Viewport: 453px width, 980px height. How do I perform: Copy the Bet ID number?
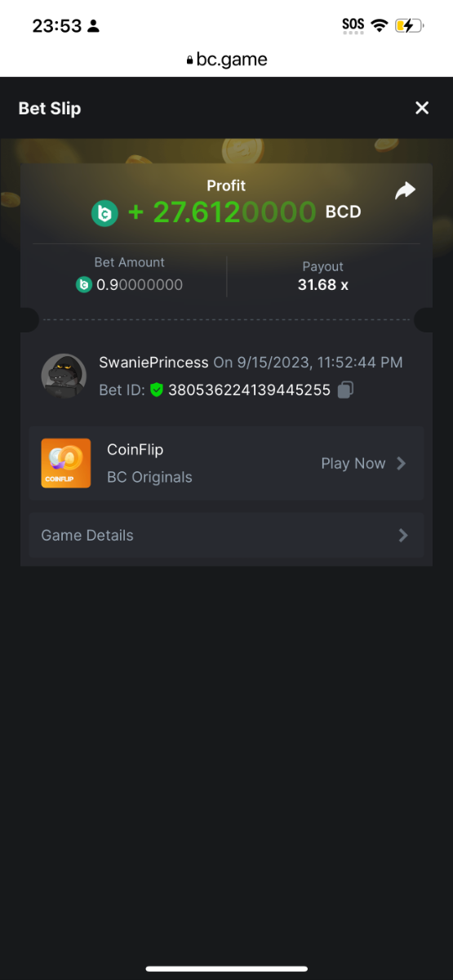(345, 390)
